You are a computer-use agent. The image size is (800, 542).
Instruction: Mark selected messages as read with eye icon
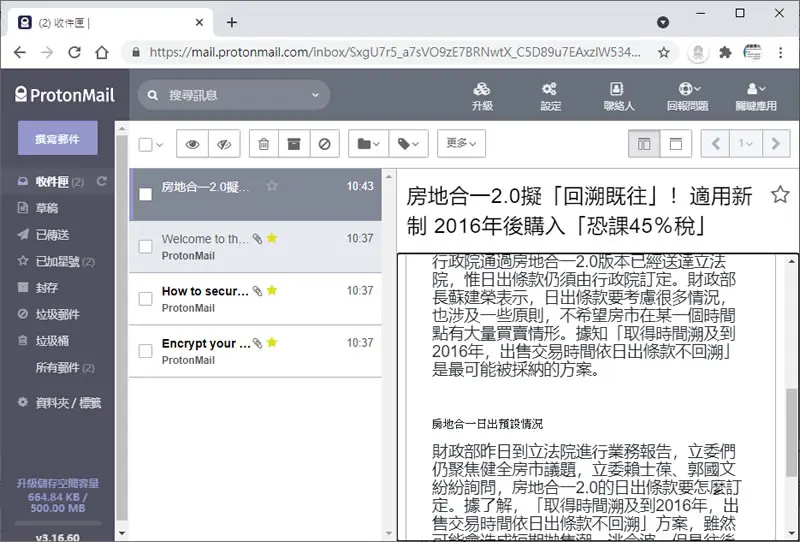[192, 144]
